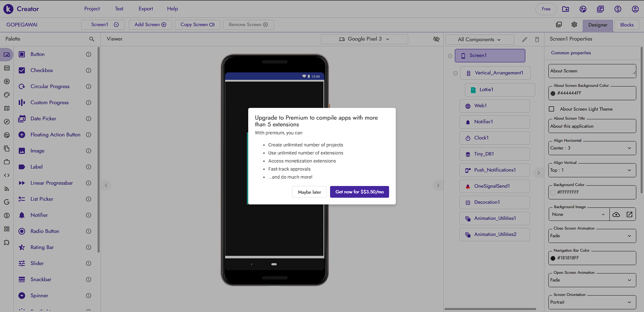Upload a background image via cloud icon
The image size is (644, 312).
click(x=616, y=214)
